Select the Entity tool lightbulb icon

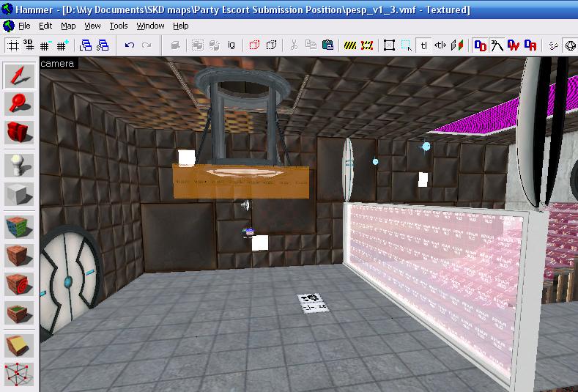point(19,165)
